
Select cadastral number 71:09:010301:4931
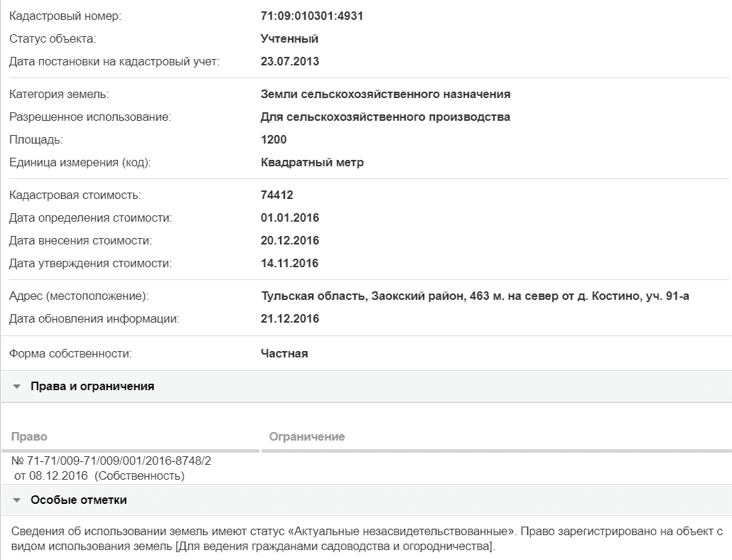coord(312,16)
